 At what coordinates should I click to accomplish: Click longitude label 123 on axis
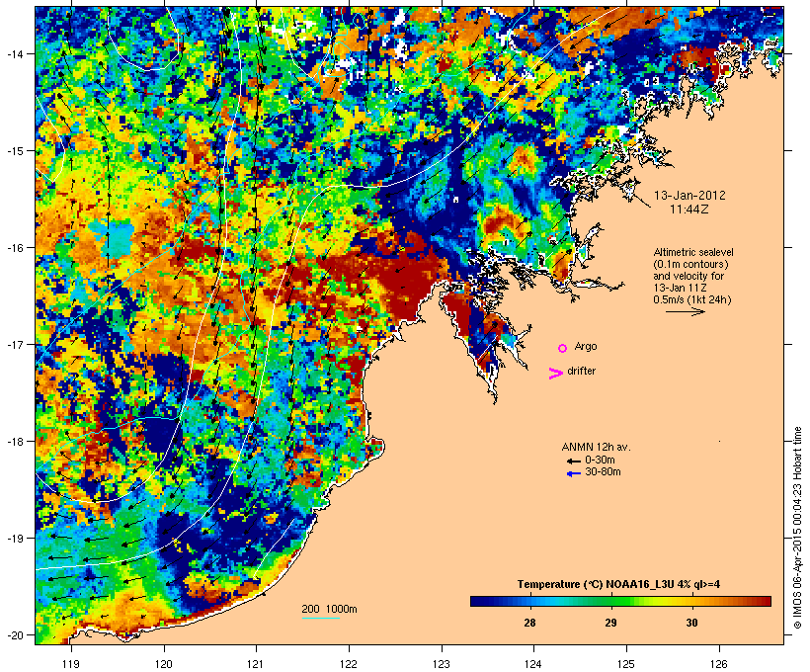442,664
